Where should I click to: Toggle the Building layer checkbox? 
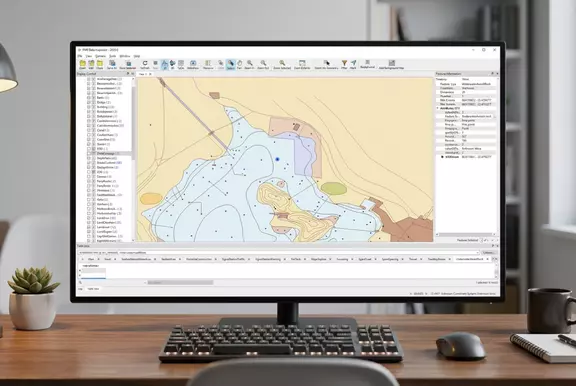(x=89, y=107)
